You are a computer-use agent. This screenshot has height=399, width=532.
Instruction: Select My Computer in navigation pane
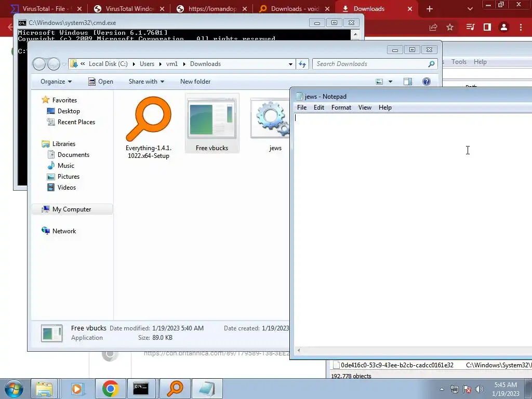tap(72, 209)
